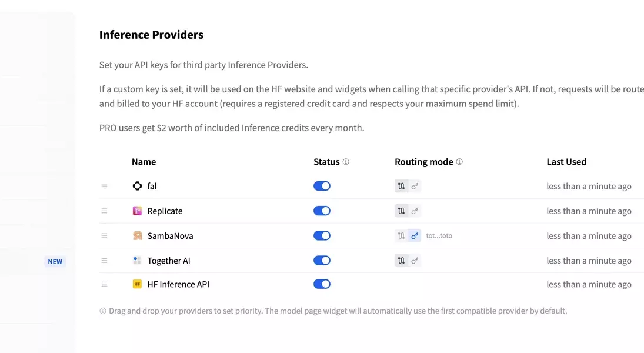
Task: Select custom key mode for fal
Action: click(415, 186)
